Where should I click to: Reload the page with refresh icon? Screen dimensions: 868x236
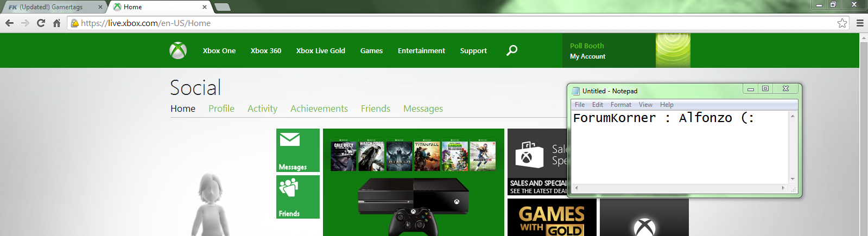click(41, 23)
